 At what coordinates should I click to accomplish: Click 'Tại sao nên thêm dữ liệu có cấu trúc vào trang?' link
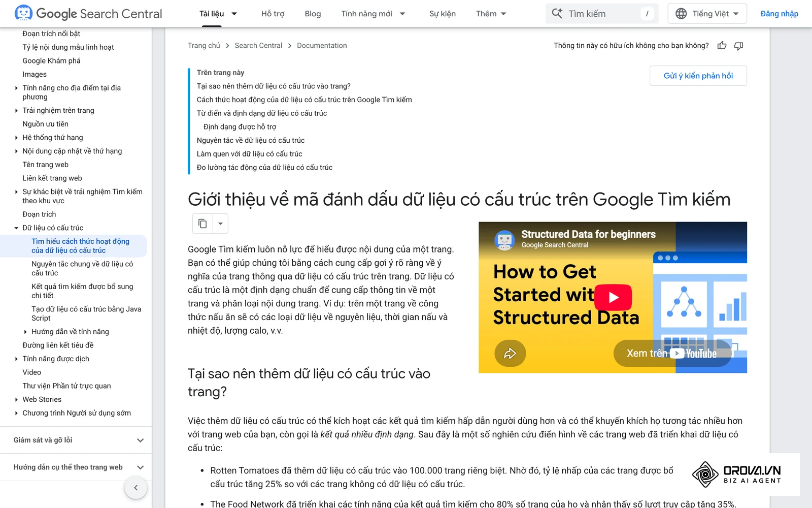pyautogui.click(x=274, y=86)
